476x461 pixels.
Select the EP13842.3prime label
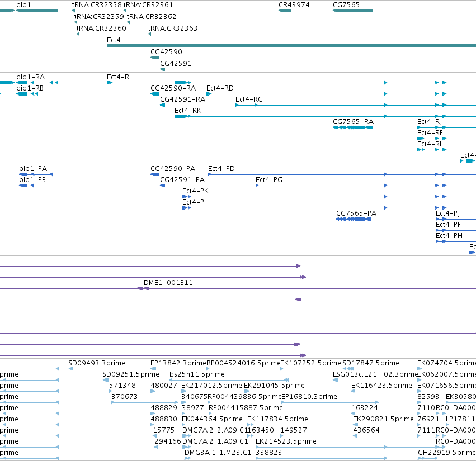178,363
